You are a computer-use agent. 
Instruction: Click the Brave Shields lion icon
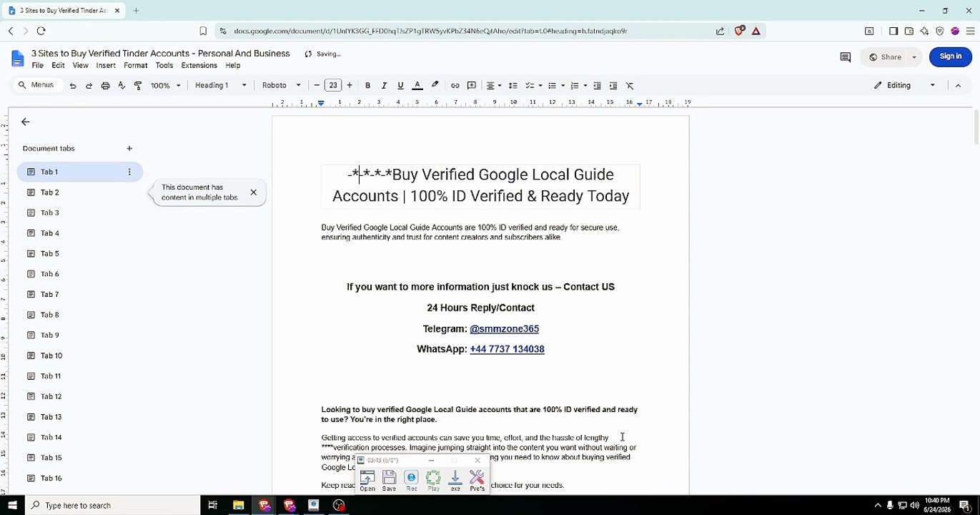740,31
